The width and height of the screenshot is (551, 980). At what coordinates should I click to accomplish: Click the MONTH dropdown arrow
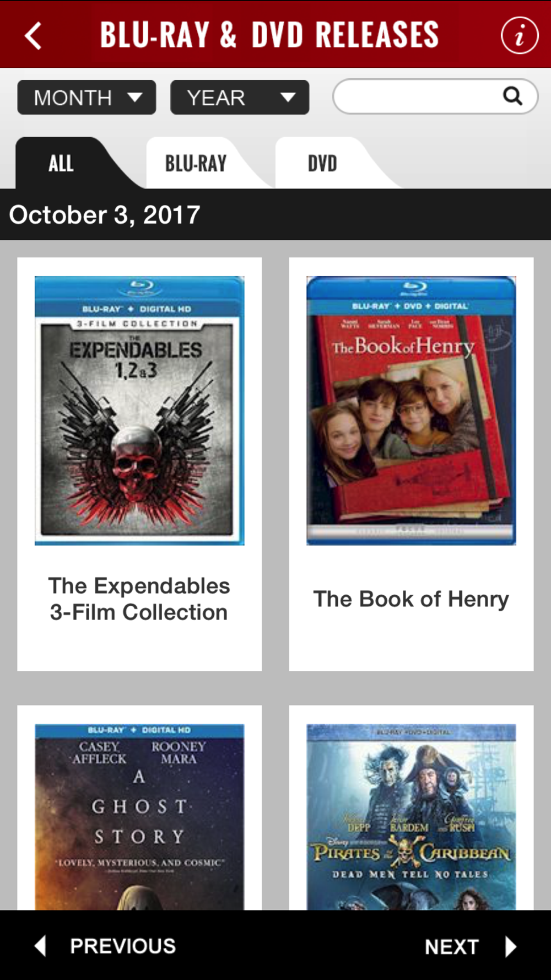[x=135, y=98]
